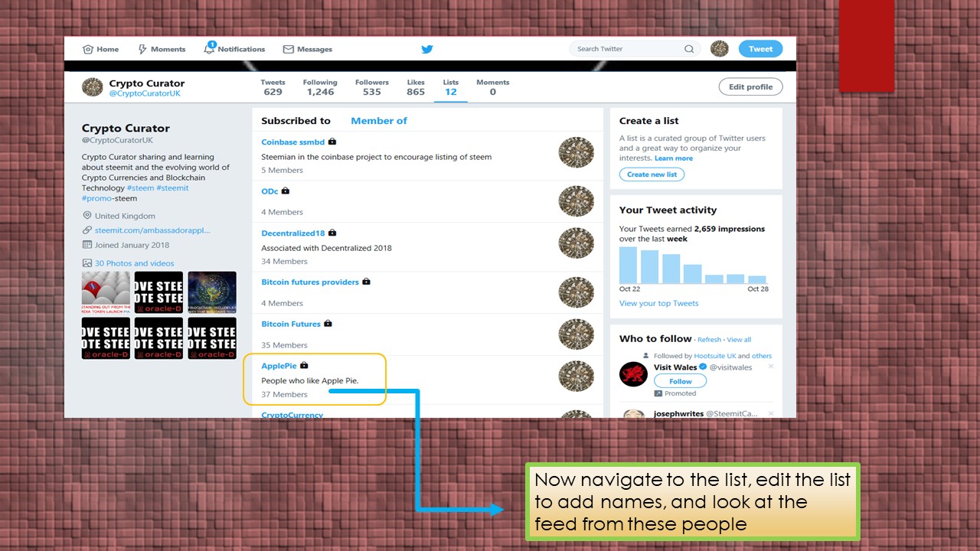Click the Joined January 2018 text

132,245
